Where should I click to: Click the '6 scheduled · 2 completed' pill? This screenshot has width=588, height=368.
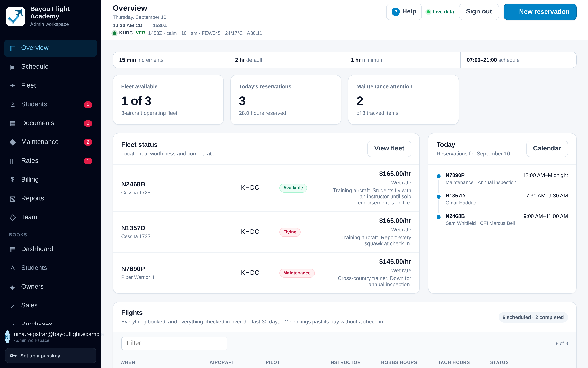[533, 317]
